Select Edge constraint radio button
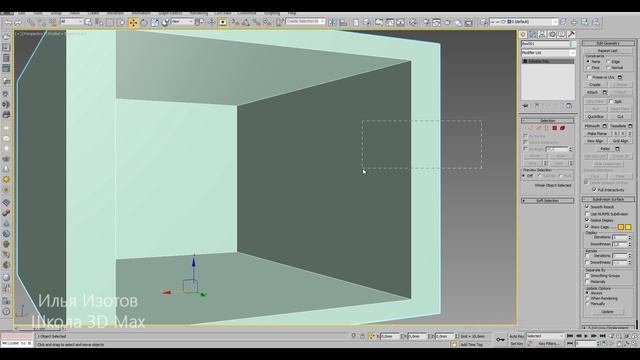The height and width of the screenshot is (360, 640). [608, 62]
